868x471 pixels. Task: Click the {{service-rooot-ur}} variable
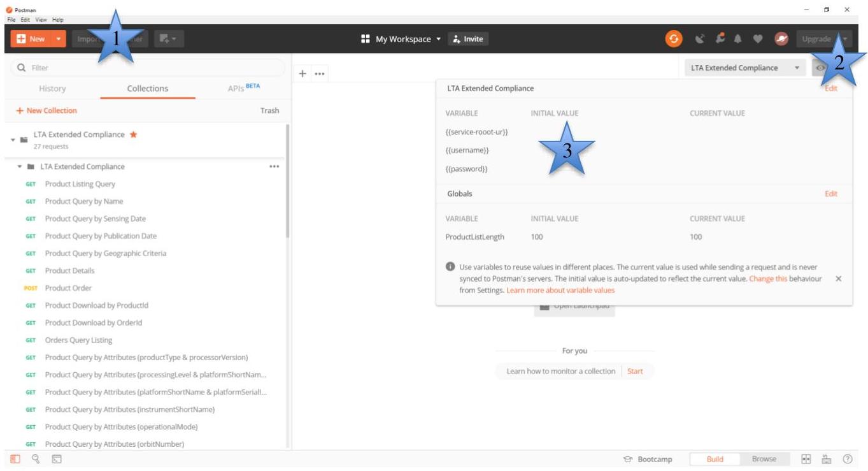tap(476, 132)
